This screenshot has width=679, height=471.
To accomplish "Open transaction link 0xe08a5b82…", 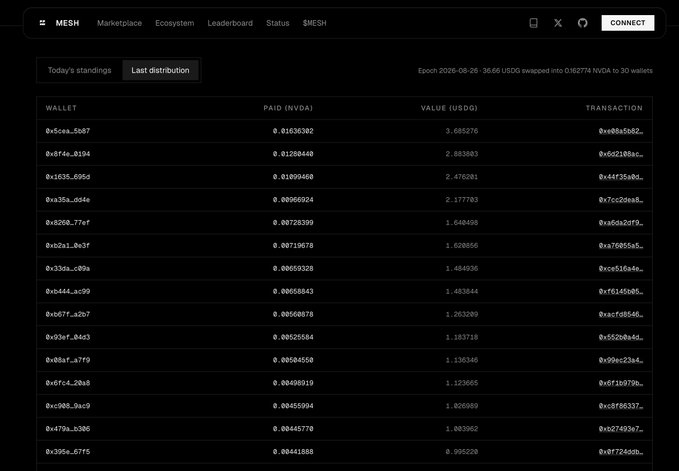I will click(x=621, y=131).
